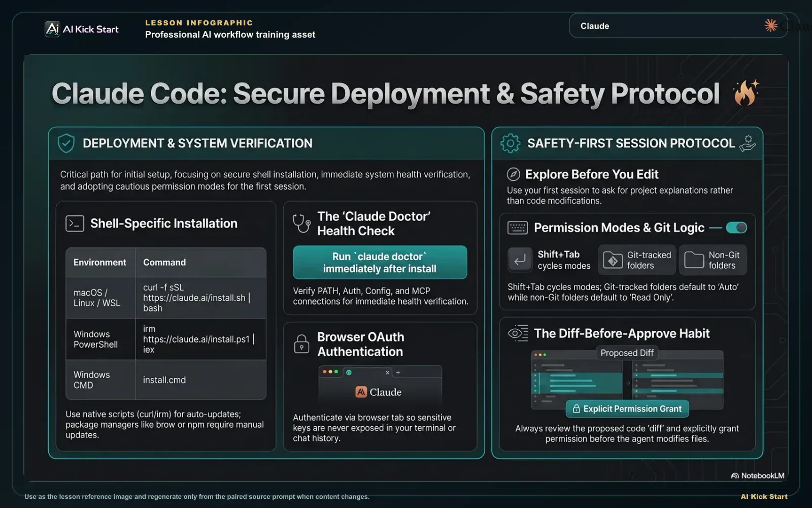Click the Explore Before You Edit heading
This screenshot has height=508, width=812.
click(592, 174)
